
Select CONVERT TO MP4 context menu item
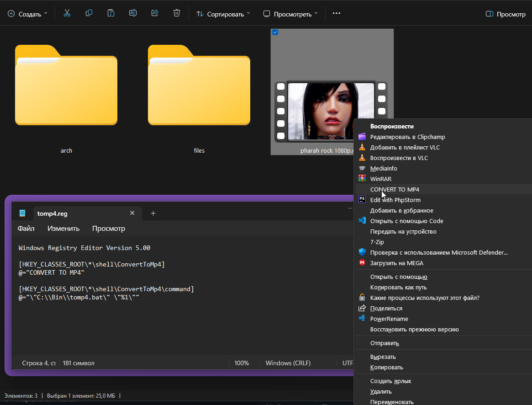tap(395, 189)
